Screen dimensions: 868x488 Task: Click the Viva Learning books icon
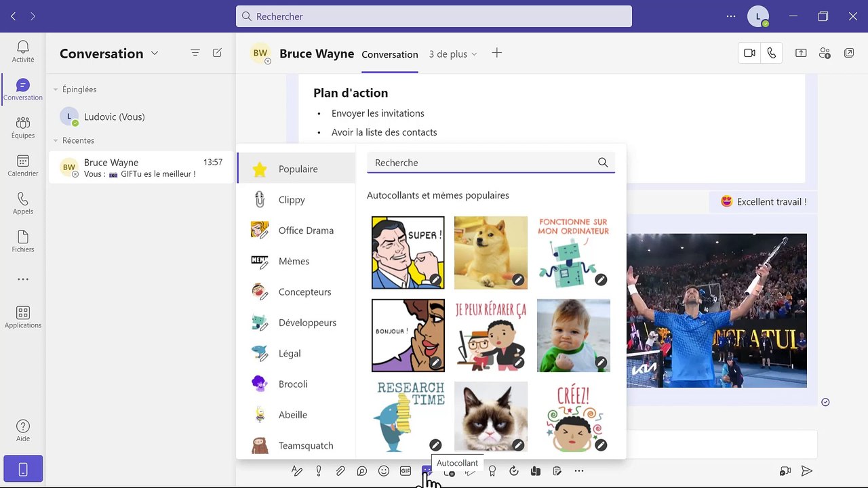pos(535,471)
